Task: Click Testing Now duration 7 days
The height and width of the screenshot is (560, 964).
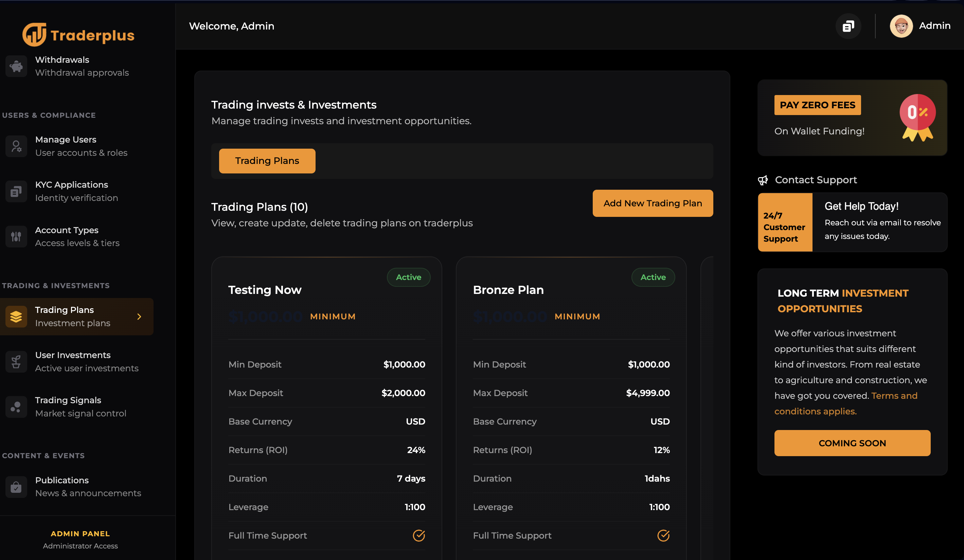Action: coord(411,479)
